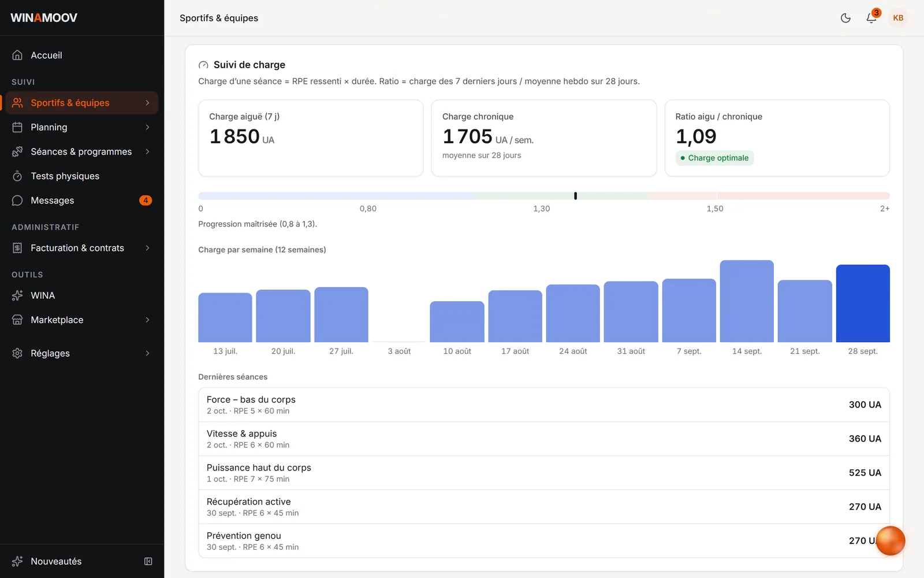924x578 pixels.
Task: Open Tests physiques in the sidebar
Action: [82, 176]
